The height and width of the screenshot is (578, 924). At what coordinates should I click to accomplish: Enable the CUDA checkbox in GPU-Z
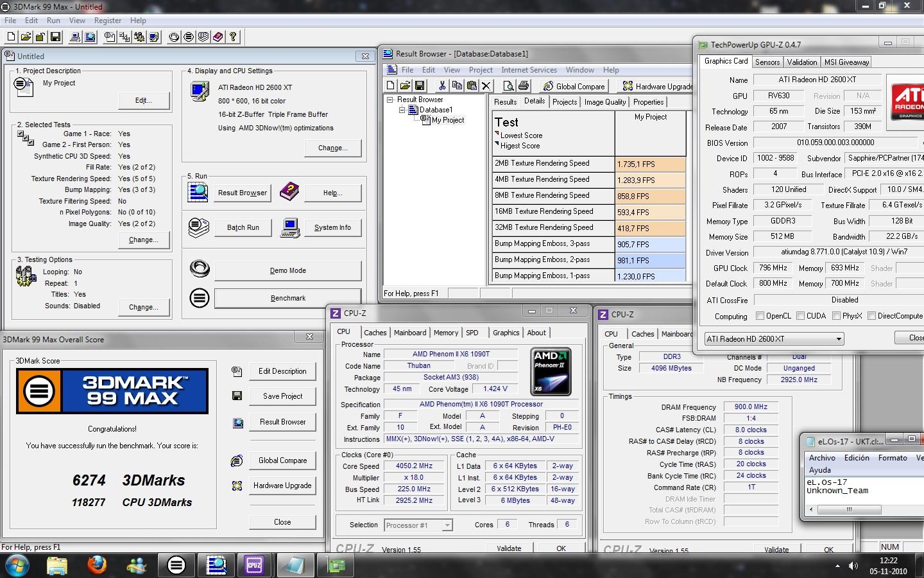[801, 316]
